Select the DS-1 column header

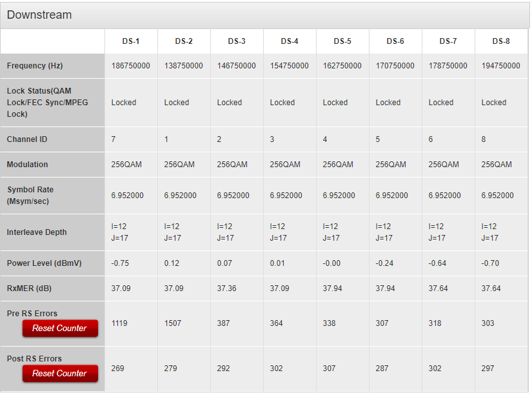131,41
